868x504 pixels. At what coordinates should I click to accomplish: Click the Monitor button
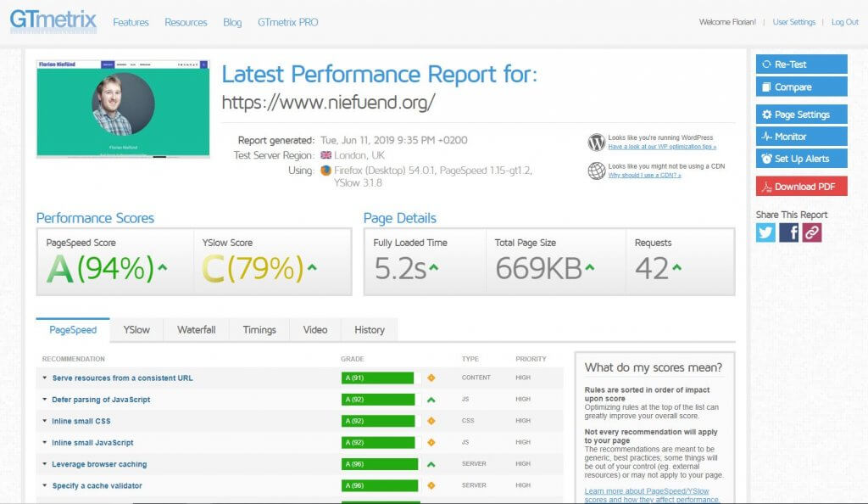click(x=802, y=137)
